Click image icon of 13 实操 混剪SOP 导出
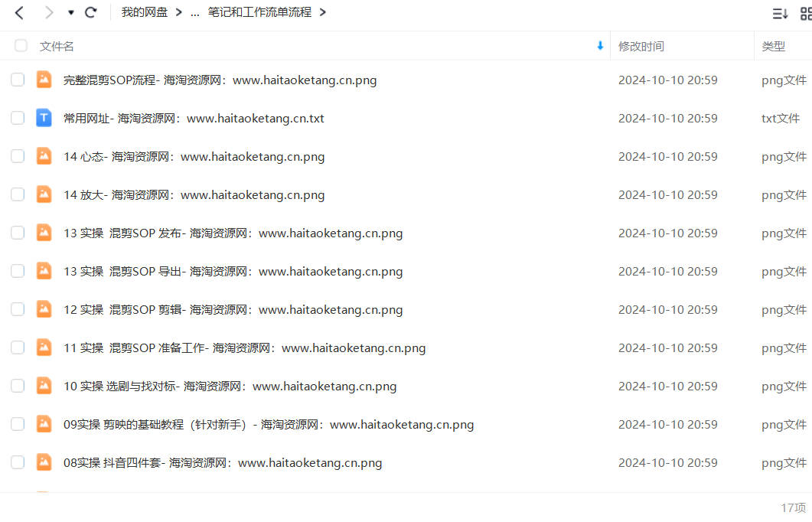The image size is (812, 522). [x=44, y=271]
